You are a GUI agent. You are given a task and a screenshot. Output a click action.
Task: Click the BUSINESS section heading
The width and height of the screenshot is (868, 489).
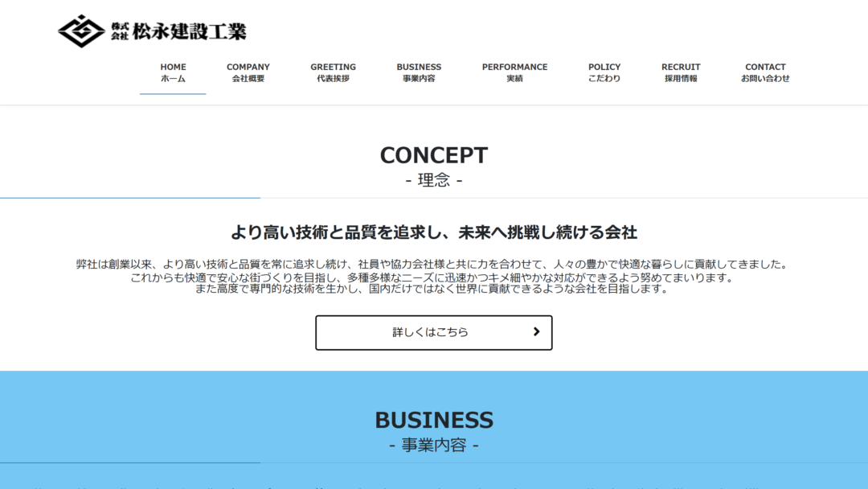click(x=433, y=420)
